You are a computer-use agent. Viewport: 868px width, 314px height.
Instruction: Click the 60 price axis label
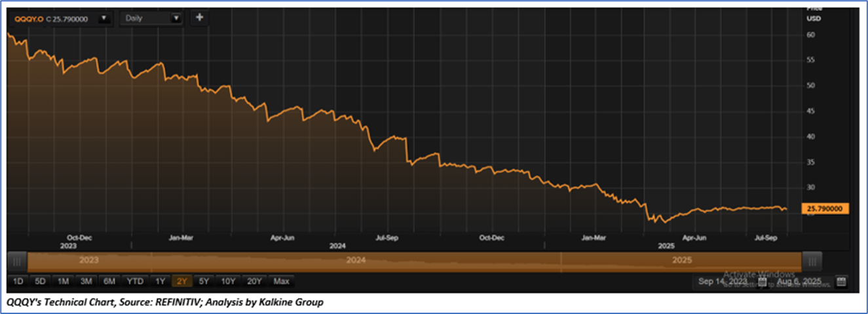pos(810,35)
